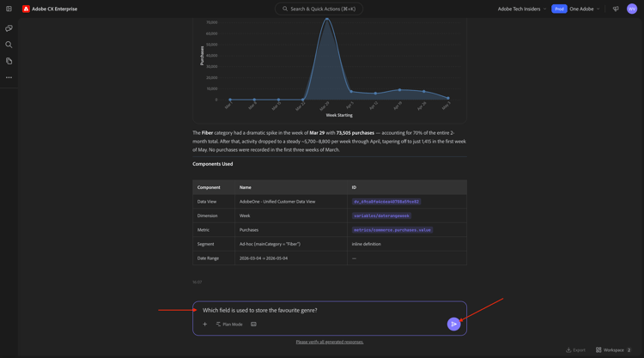Open the conversations icon in sidebar

pyautogui.click(x=9, y=28)
